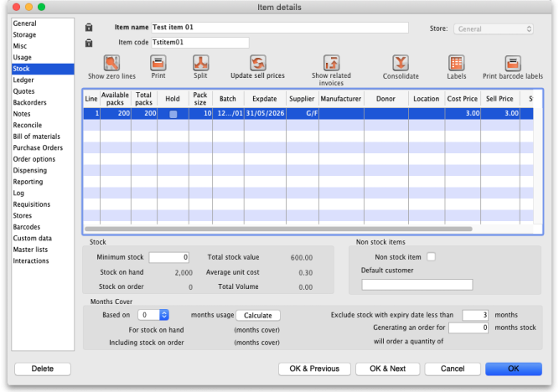The width and height of the screenshot is (559, 392).
Task: Open the Store dropdown
Action: point(493,28)
